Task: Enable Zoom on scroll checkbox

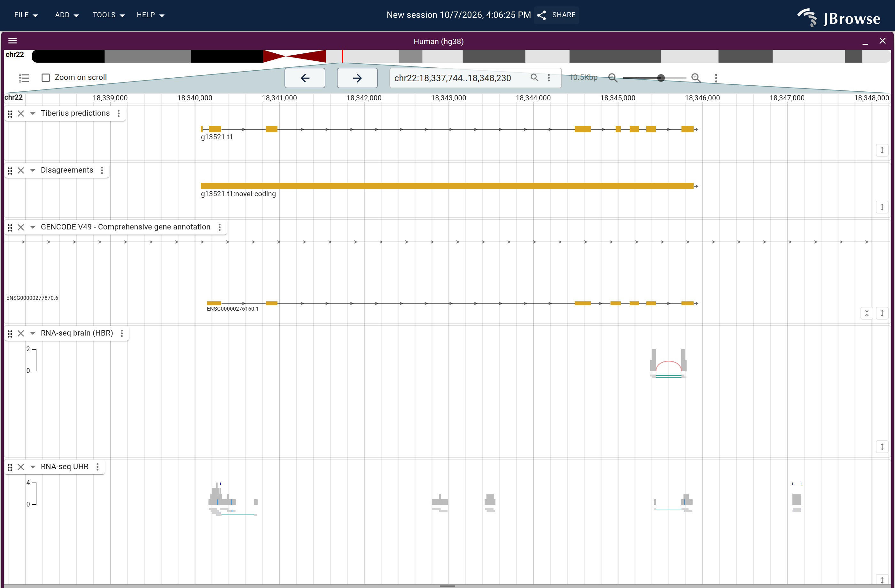Action: pos(46,78)
